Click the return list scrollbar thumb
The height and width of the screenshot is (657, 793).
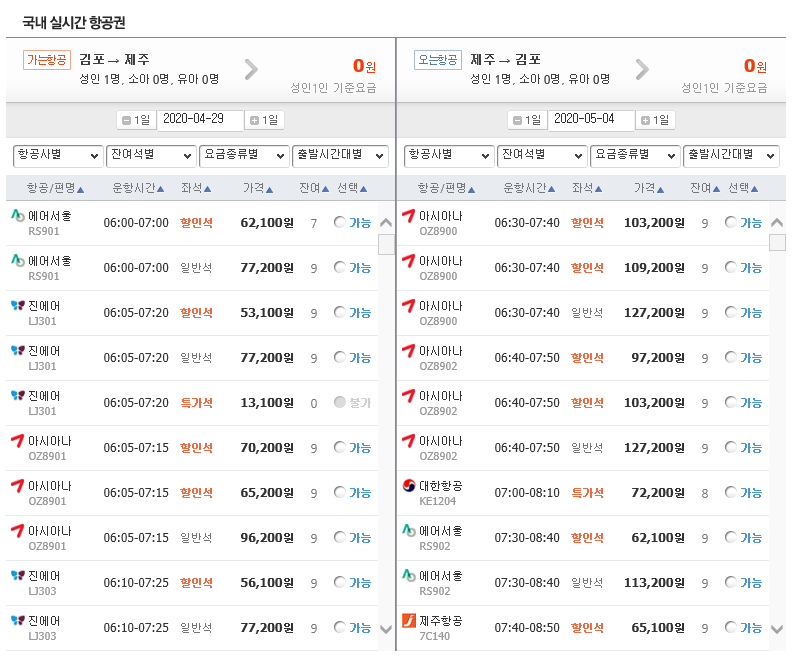pos(777,242)
